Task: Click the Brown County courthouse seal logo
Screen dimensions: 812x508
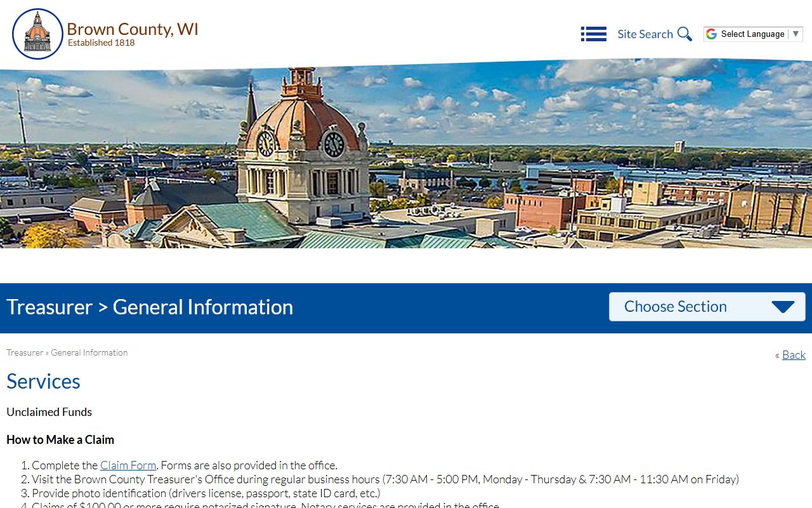Action: [x=37, y=34]
